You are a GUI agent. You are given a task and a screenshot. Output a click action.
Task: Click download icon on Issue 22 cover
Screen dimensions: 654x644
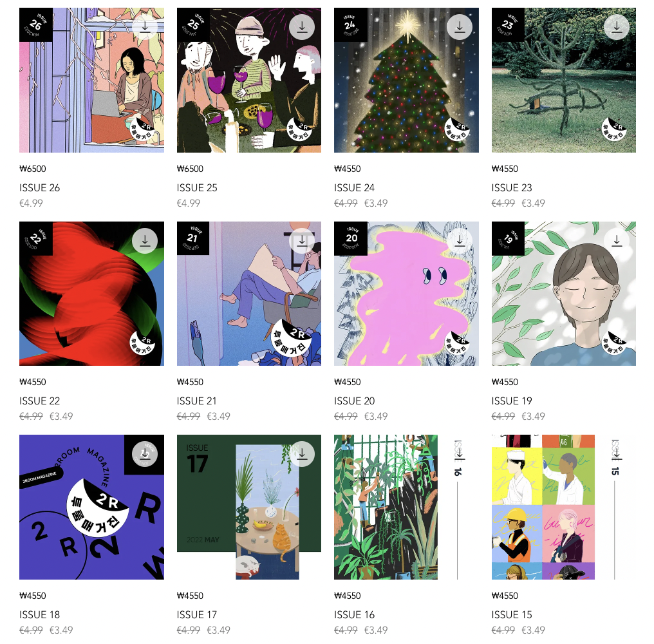point(145,241)
